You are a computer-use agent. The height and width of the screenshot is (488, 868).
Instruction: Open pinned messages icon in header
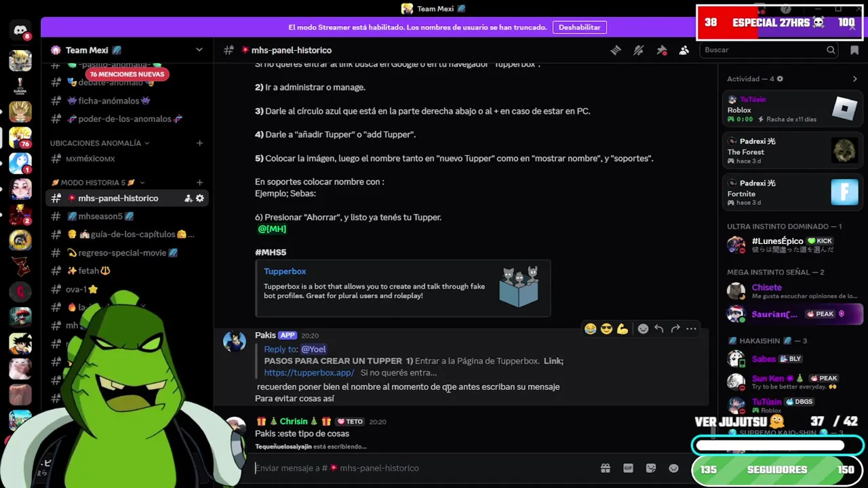point(661,50)
